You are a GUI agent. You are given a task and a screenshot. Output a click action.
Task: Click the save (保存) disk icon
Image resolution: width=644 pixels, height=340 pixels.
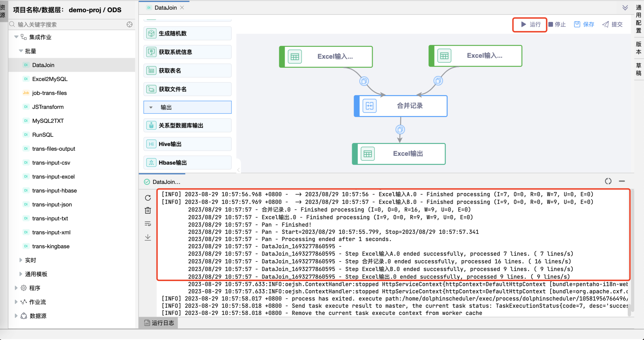(577, 24)
